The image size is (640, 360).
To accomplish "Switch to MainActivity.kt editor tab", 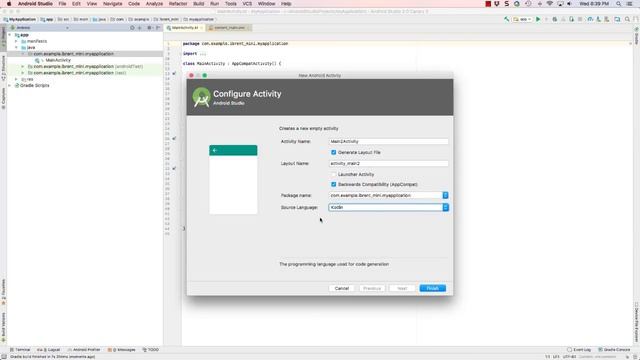I will point(184,28).
